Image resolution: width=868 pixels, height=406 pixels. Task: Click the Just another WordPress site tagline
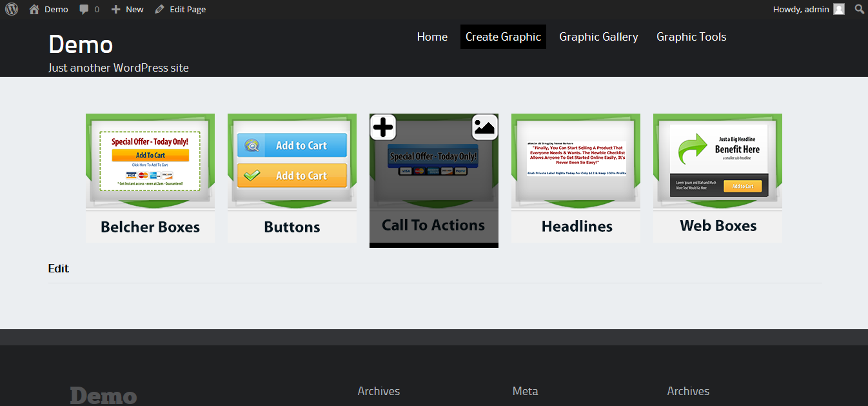click(119, 68)
